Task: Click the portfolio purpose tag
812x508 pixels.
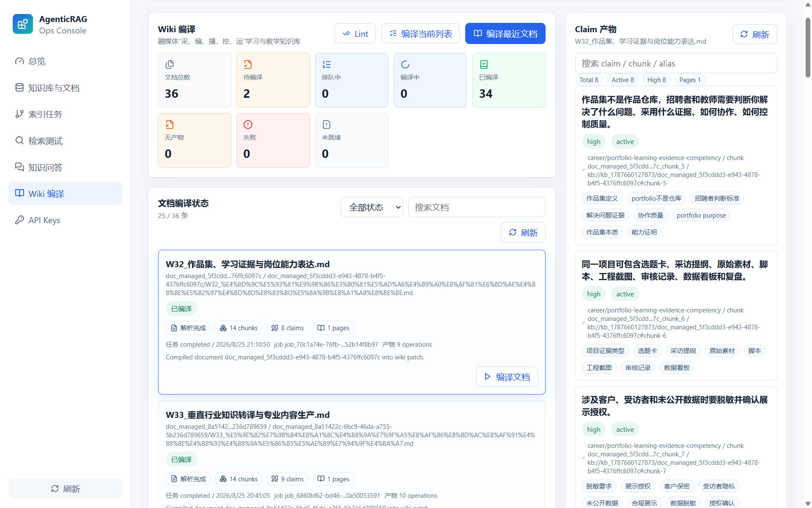Action: (701, 215)
